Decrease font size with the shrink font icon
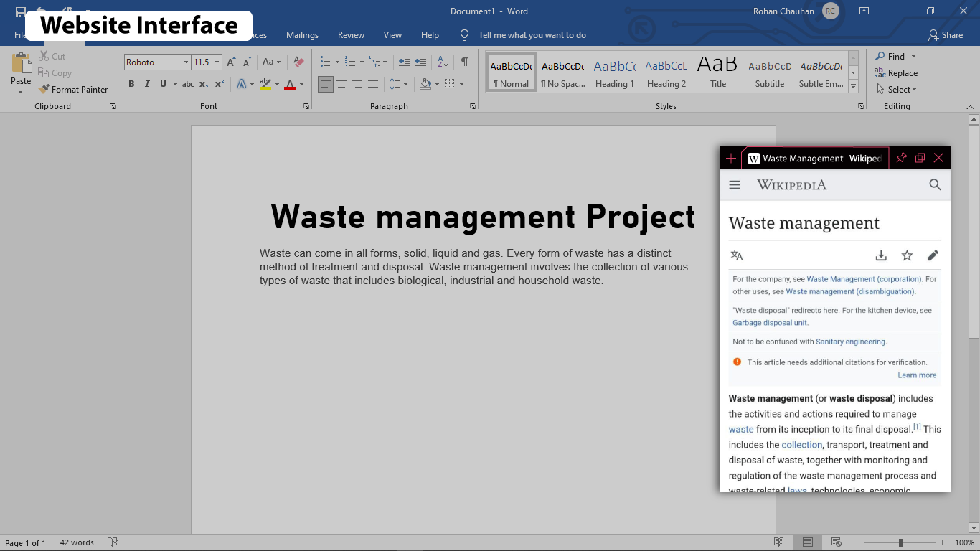Image resolution: width=980 pixels, height=551 pixels. 246,62
